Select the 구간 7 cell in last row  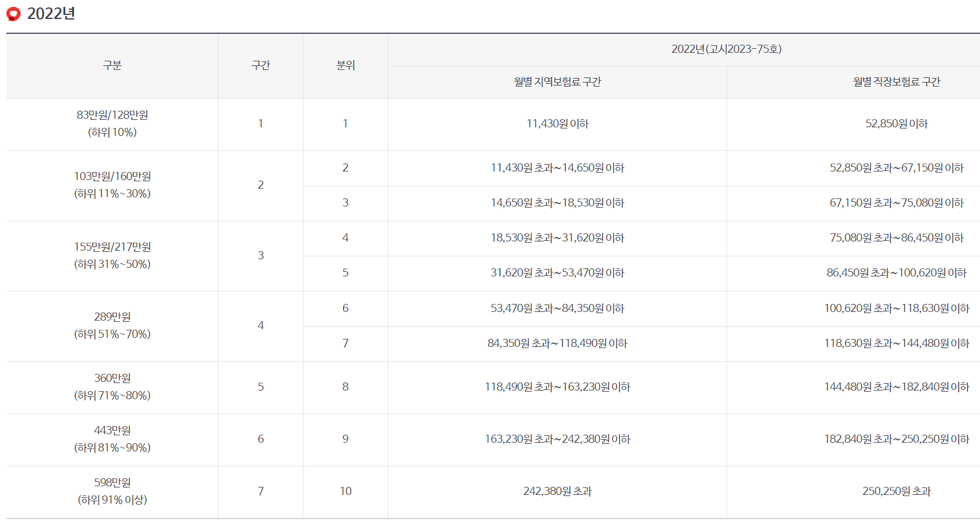[x=260, y=491]
